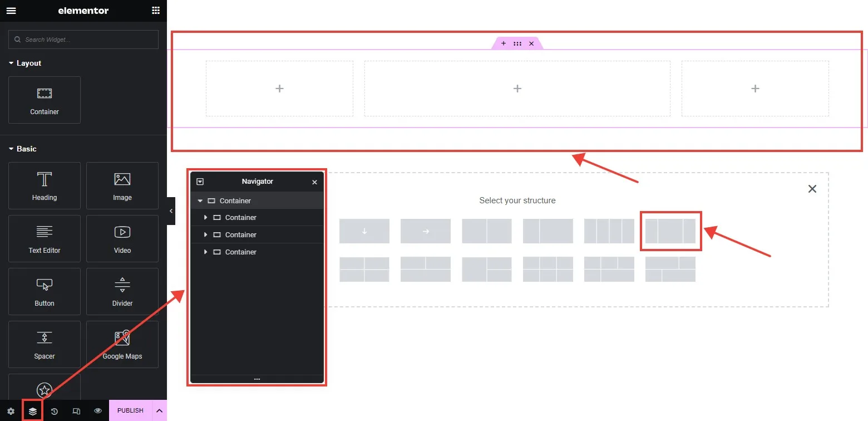868x421 pixels.
Task: Focus the Search Widget field
Action: point(83,40)
